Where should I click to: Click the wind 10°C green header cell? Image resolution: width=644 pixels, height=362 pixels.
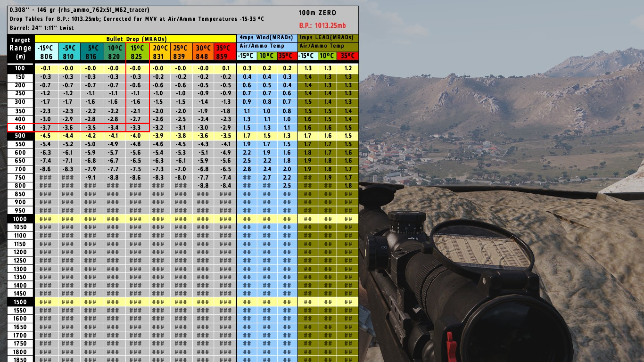267,56
